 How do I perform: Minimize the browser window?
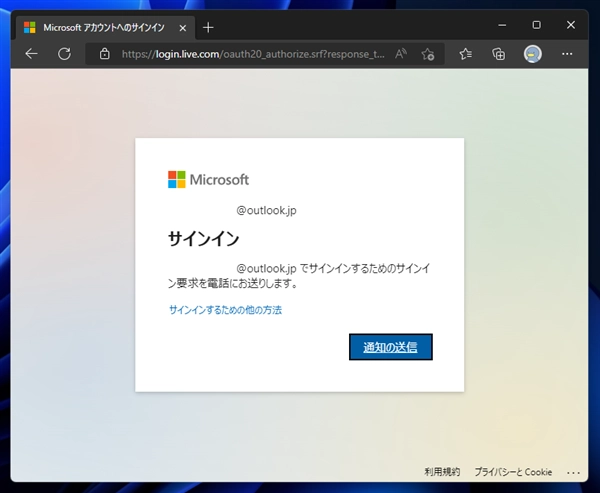point(502,25)
